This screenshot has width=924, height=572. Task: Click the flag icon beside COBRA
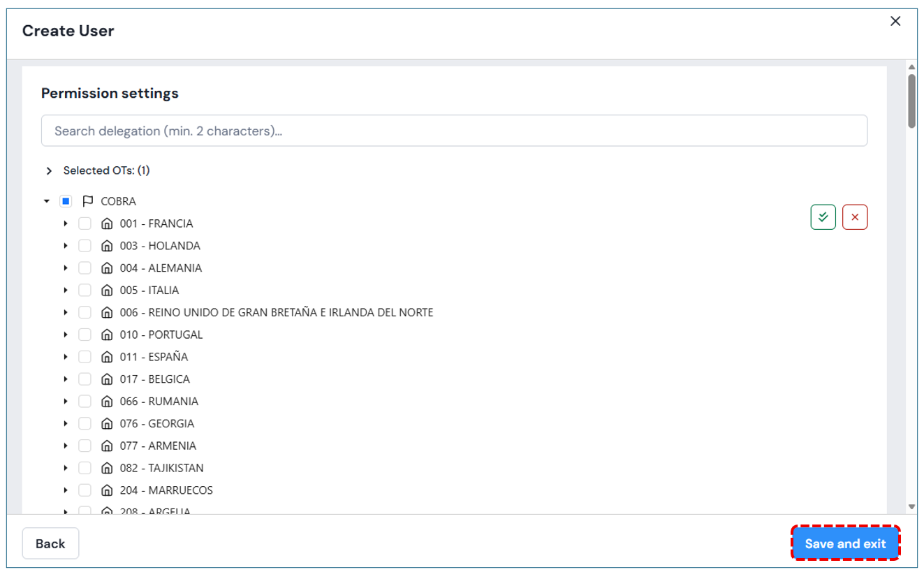coord(87,201)
